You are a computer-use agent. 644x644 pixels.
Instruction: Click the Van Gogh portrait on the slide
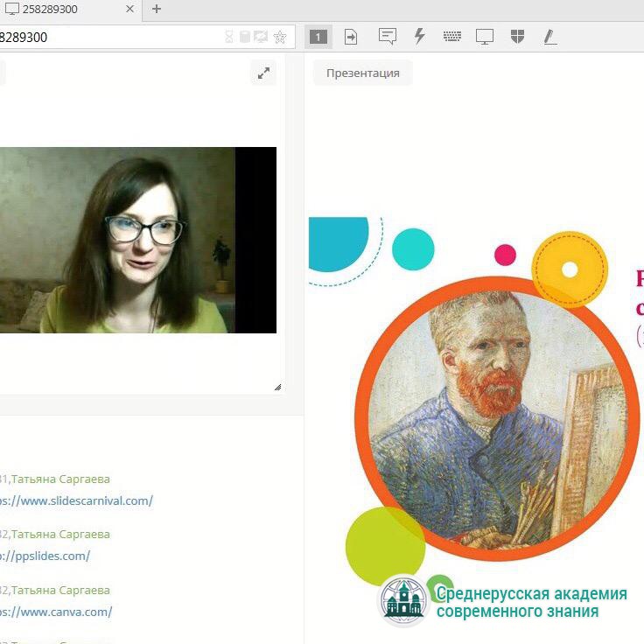497,418
